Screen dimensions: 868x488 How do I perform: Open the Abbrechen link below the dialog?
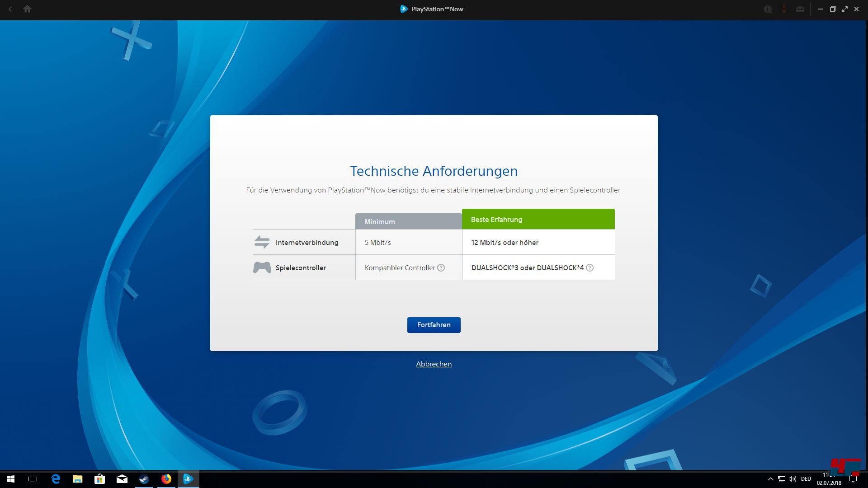point(434,364)
